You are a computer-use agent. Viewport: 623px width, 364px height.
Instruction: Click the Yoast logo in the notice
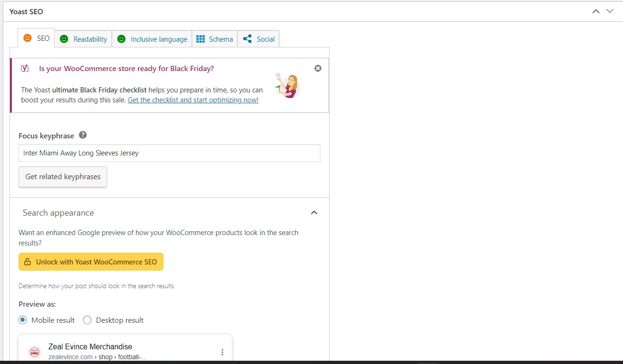25,68
